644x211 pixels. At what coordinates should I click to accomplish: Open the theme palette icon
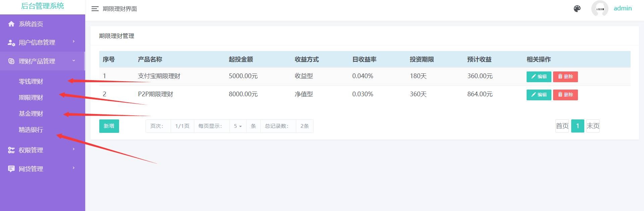click(577, 9)
